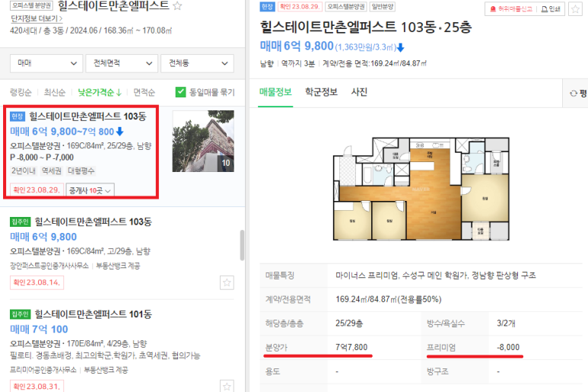This screenshot has height=392, width=588.
Task: Sort listings by 면적순
Action: 144,92
